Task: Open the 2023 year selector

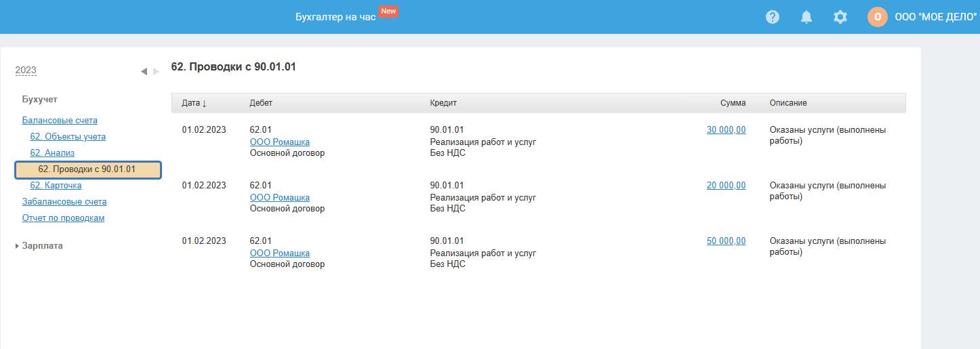Action: click(26, 70)
